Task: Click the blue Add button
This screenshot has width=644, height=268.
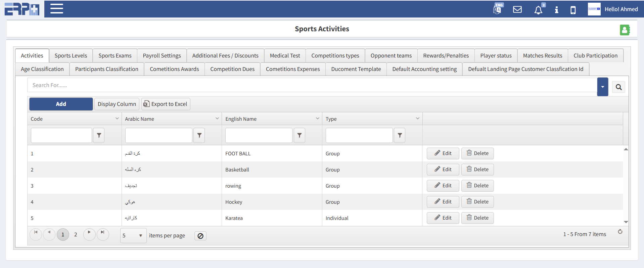Action: coord(61,104)
